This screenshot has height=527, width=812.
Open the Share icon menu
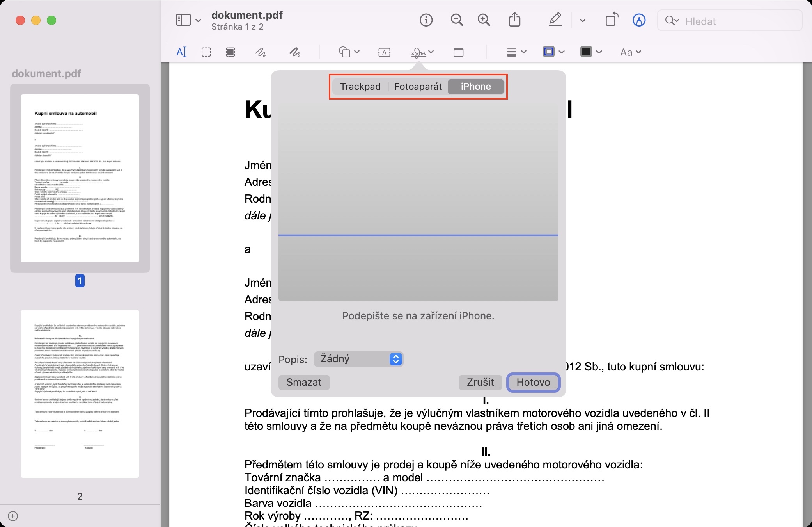[x=514, y=20]
